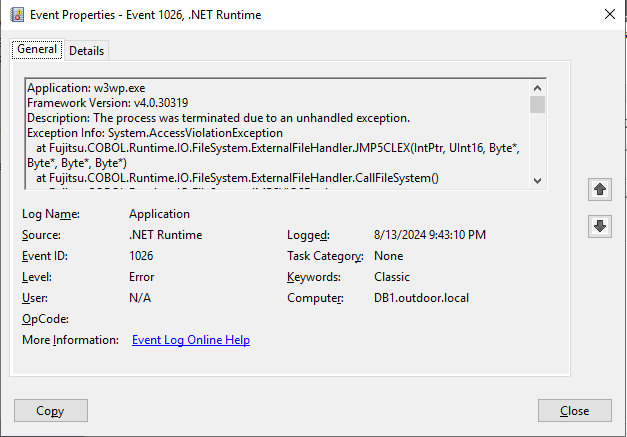Click the 'Log Name:' label
This screenshot has width=627, height=437.
(51, 214)
